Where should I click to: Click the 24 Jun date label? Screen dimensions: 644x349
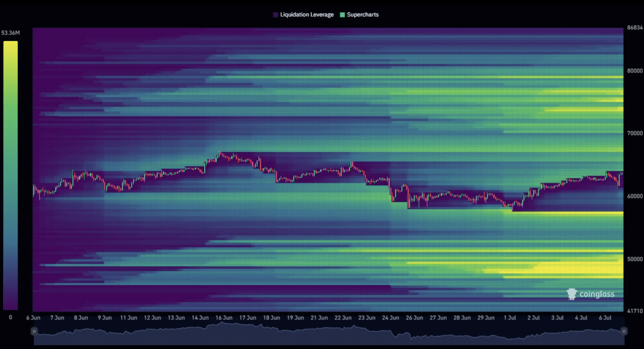click(390, 318)
